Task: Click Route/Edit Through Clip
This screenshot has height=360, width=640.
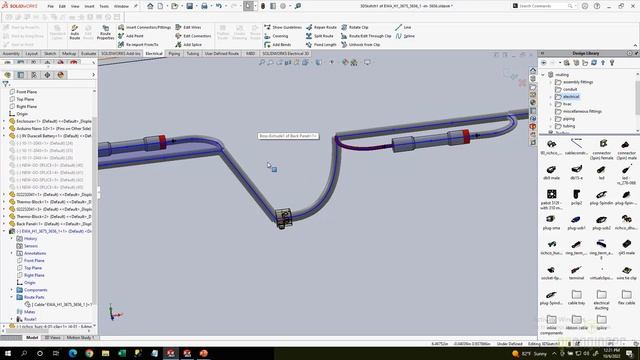Action: [x=366, y=36]
